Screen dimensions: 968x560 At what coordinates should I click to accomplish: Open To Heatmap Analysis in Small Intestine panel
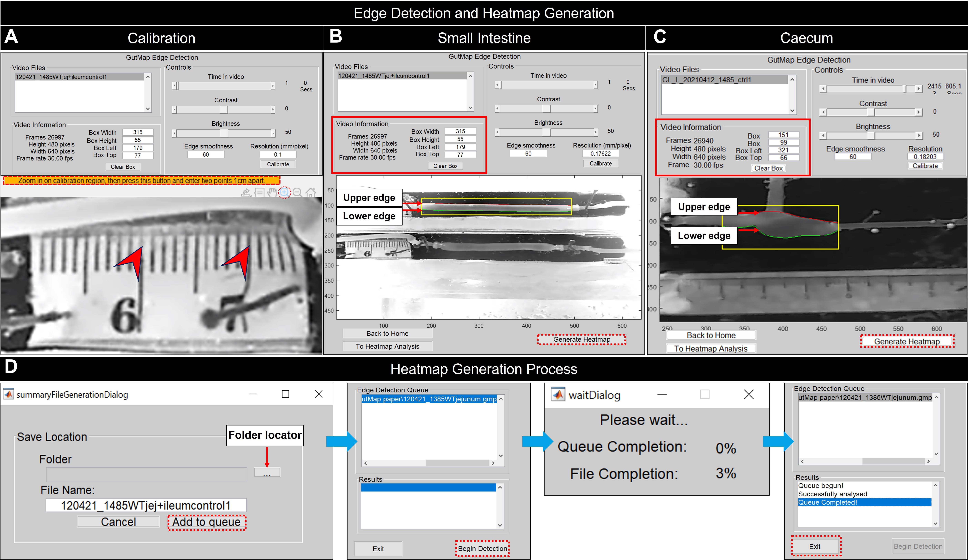tap(387, 346)
